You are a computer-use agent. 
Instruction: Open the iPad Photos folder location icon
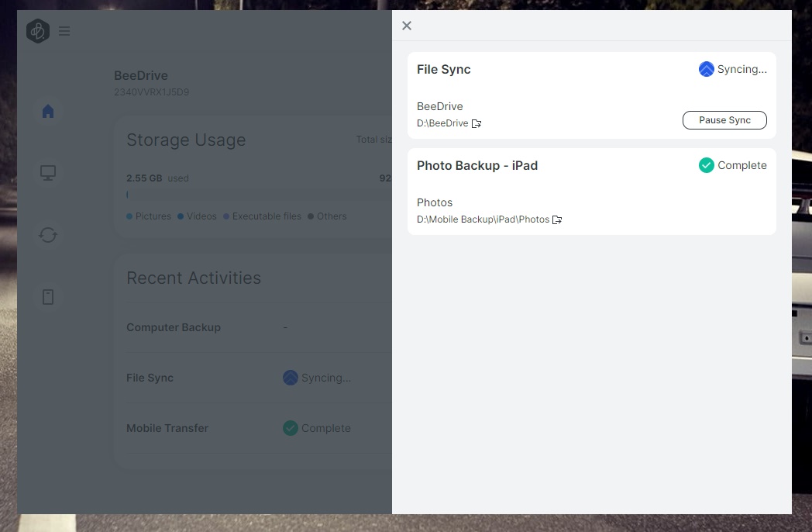[x=557, y=219]
